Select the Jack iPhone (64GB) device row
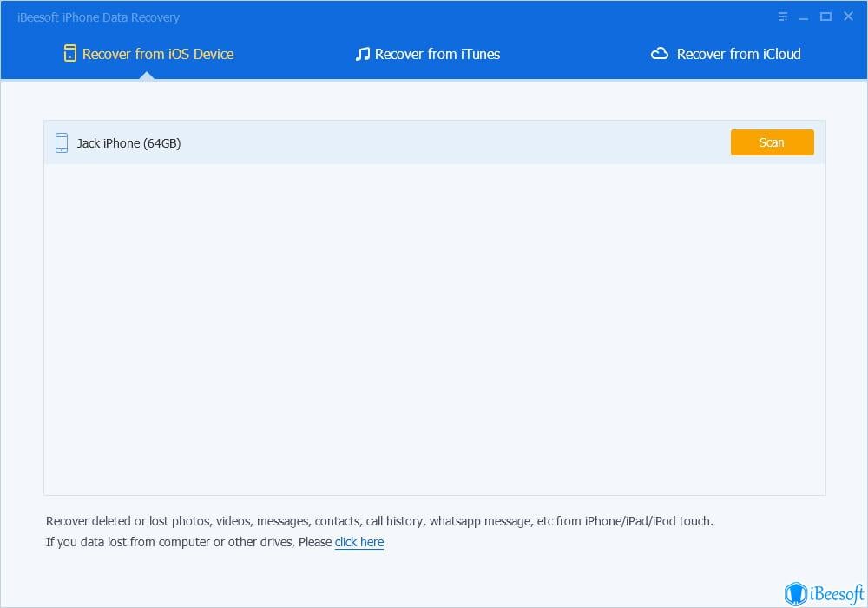The height and width of the screenshot is (608, 868). click(435, 142)
